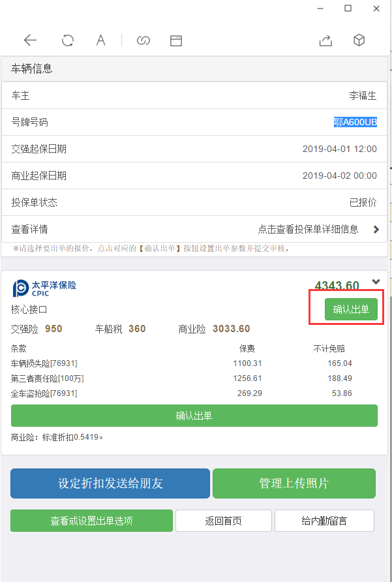Open the font size A icon
The width and height of the screenshot is (392, 582).
100,40
